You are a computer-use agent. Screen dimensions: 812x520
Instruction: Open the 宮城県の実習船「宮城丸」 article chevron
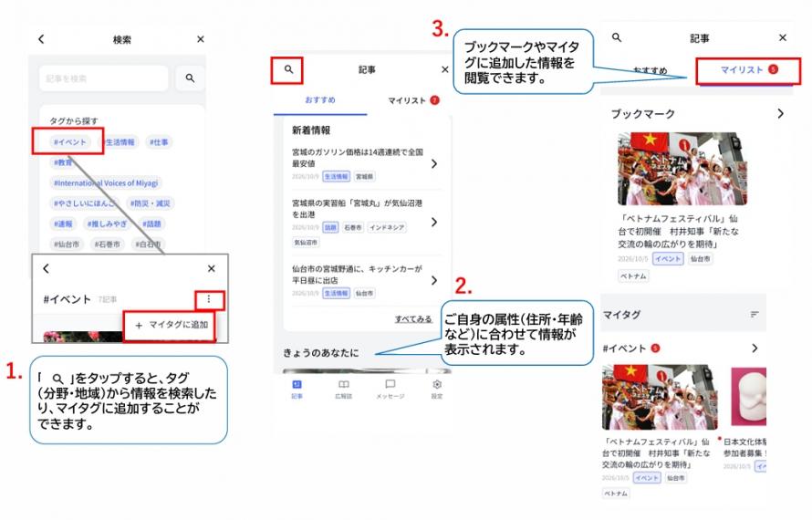click(434, 222)
